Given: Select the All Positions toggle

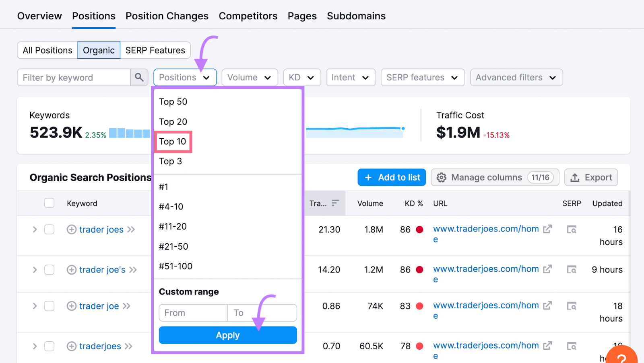Looking at the screenshot, I should (x=47, y=50).
